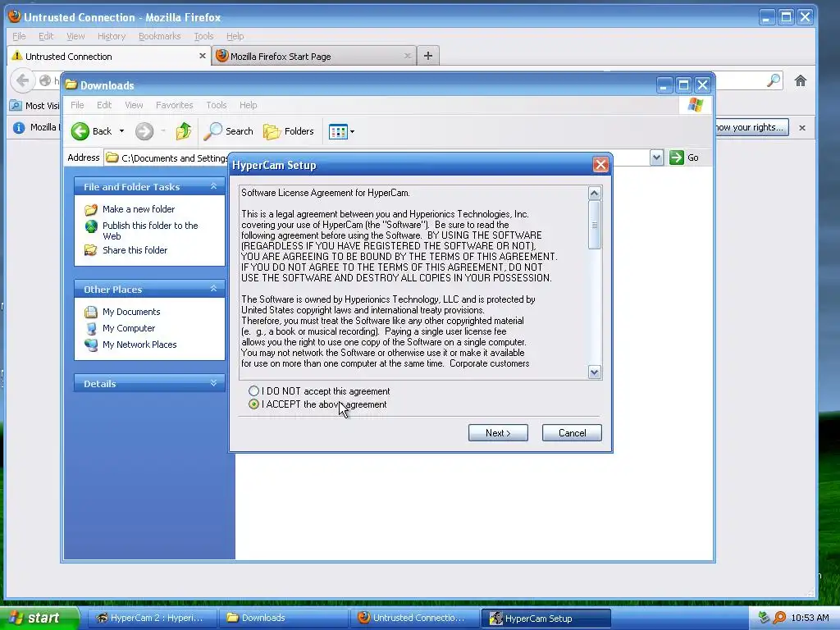The height and width of the screenshot is (630, 840).
Task: Switch to Untrusted Connection taskbar item
Action: tap(414, 618)
